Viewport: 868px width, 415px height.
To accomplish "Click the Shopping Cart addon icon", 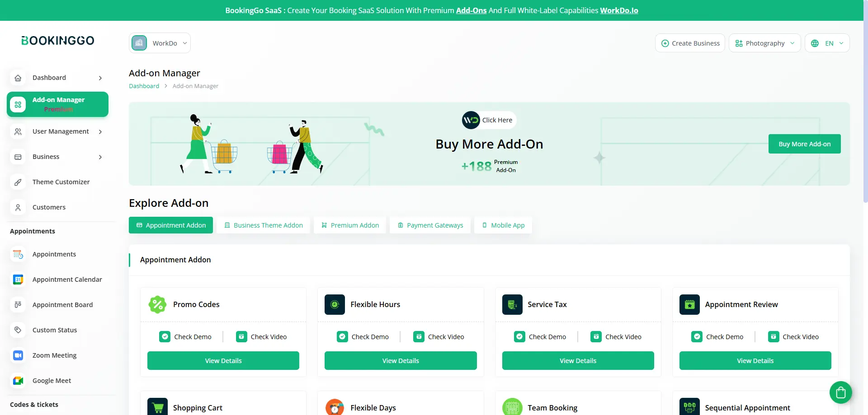I will click(157, 407).
